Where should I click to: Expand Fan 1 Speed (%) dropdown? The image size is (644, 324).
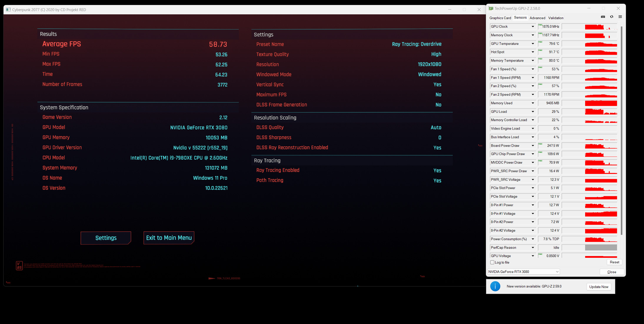(532, 69)
